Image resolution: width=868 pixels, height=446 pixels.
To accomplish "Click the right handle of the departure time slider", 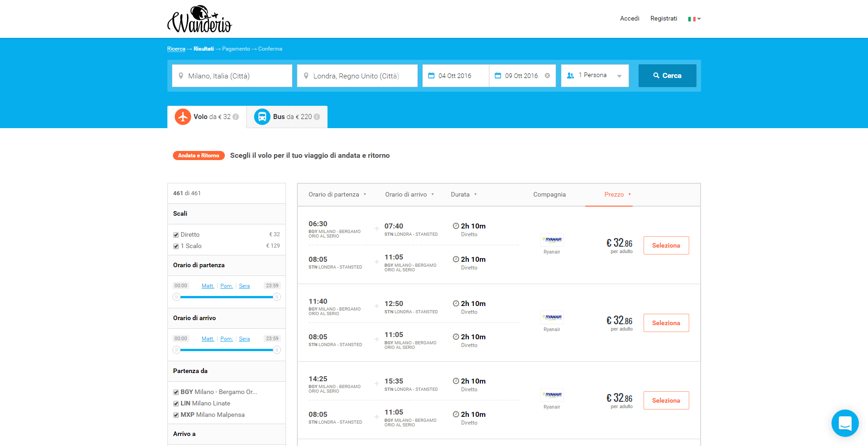I will [276, 297].
